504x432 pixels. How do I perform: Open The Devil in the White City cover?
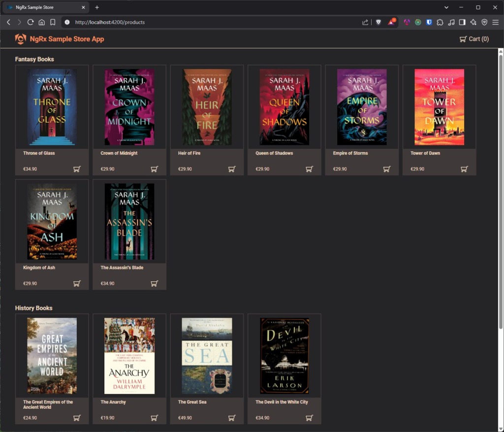pyautogui.click(x=284, y=356)
